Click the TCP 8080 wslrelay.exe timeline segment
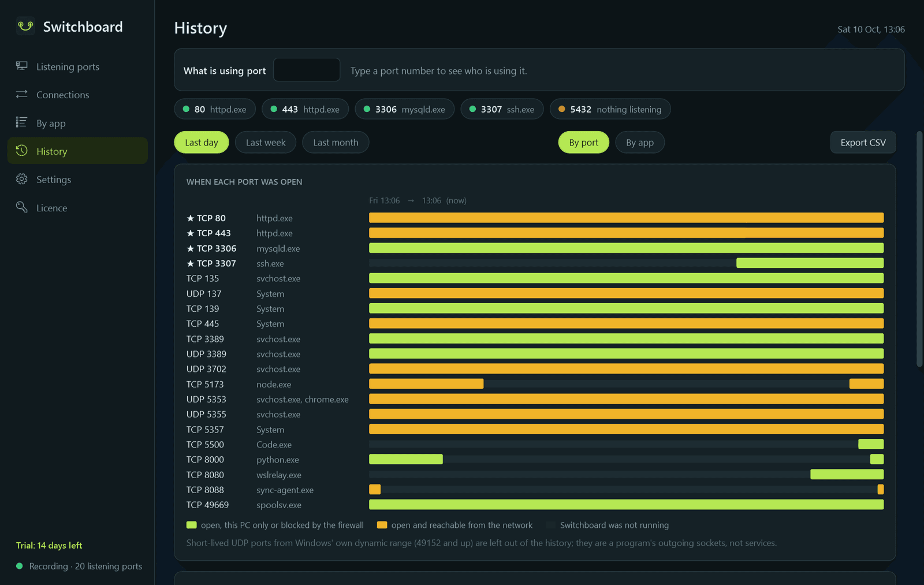The image size is (924, 585). (847, 474)
